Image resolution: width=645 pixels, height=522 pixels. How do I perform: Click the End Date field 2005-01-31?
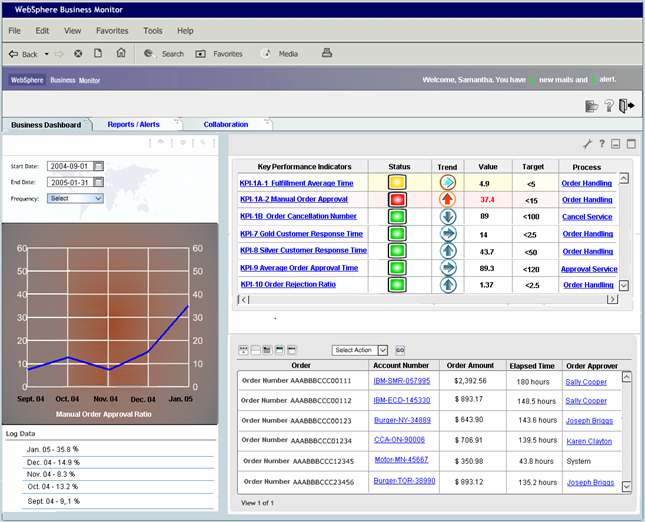pos(70,182)
